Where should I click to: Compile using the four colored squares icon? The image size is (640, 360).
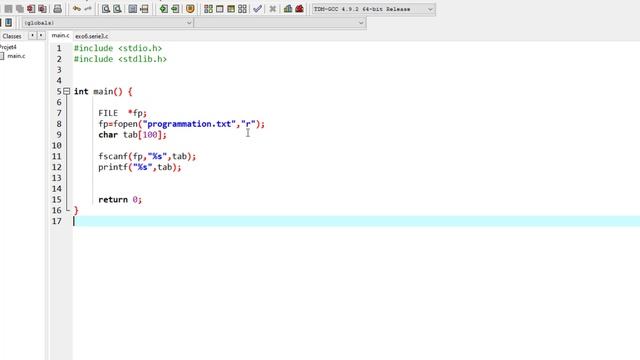coord(208,9)
